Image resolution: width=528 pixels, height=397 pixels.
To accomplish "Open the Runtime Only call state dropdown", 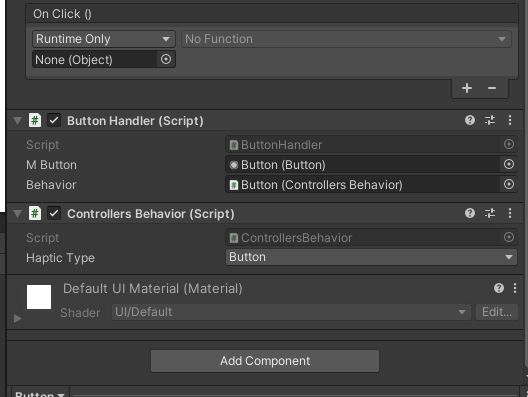I will [x=104, y=39].
